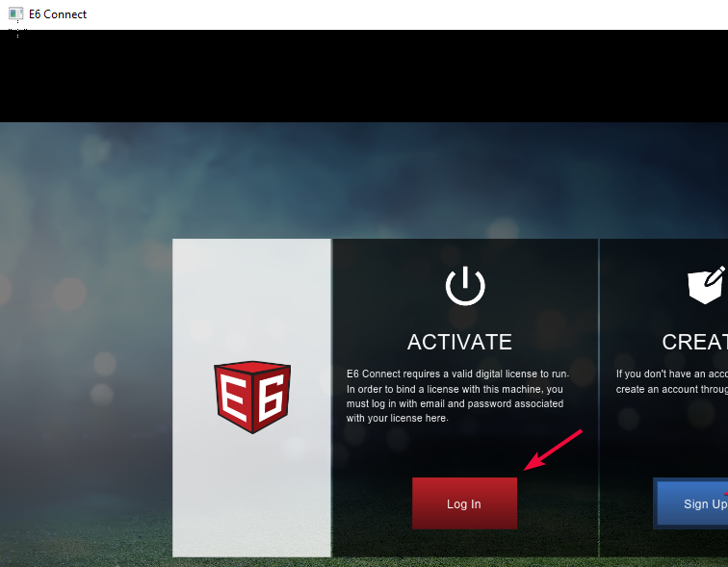Click the small red arrow beside Sign Up
Viewport: 728px width, 567px height.
(725, 494)
